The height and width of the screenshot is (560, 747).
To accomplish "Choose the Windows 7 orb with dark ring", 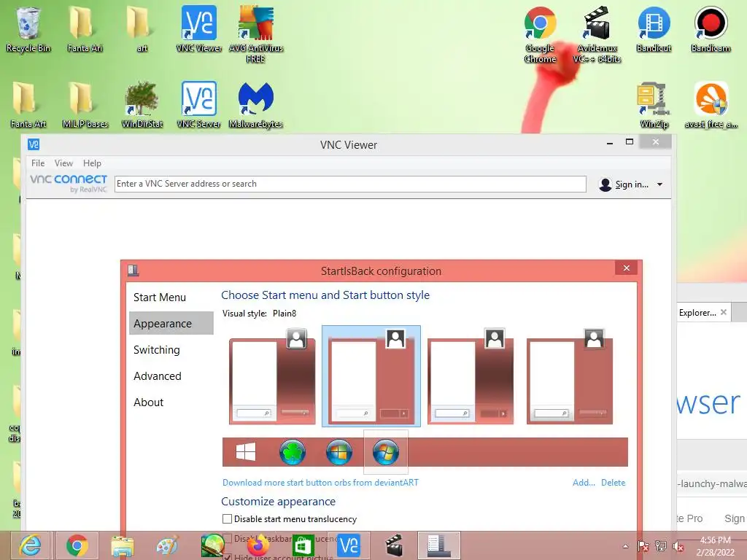I will tap(339, 452).
